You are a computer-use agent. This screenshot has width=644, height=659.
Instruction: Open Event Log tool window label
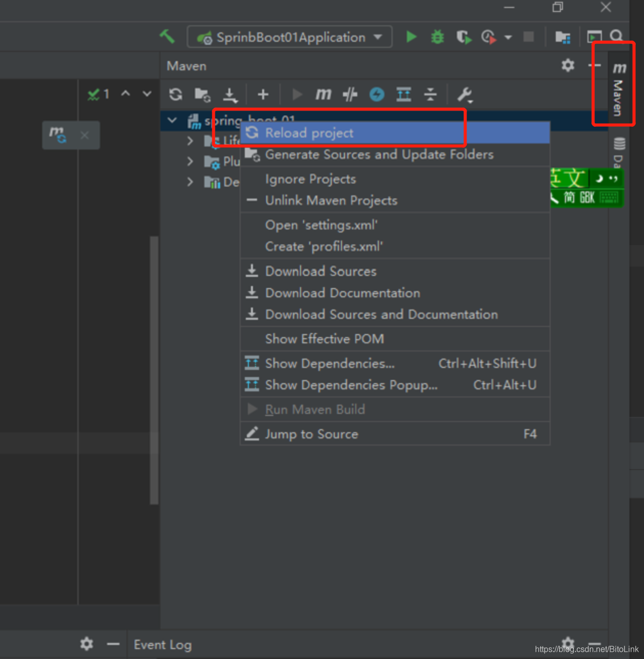[x=163, y=645]
